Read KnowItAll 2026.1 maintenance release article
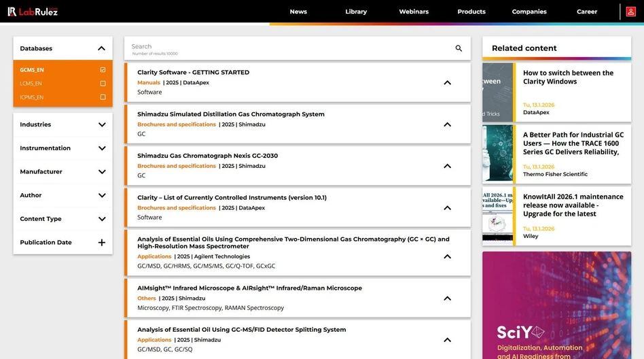The width and height of the screenshot is (644, 359). 573,205
